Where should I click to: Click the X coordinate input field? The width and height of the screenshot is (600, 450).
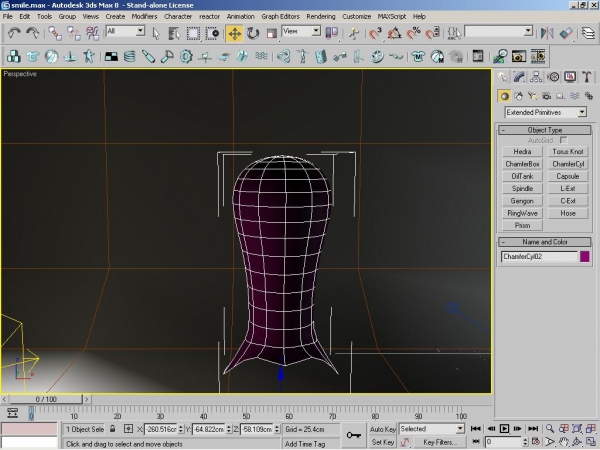tap(161, 429)
